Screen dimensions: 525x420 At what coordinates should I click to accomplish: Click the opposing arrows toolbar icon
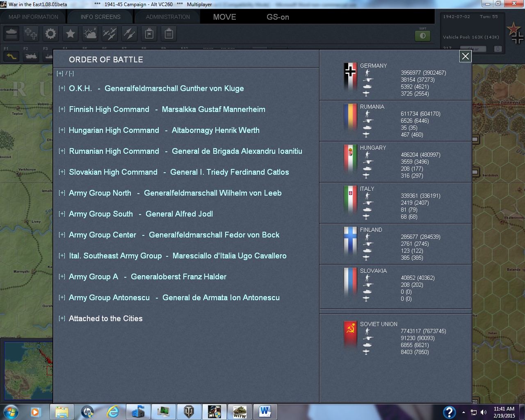pyautogui.click(x=130, y=34)
